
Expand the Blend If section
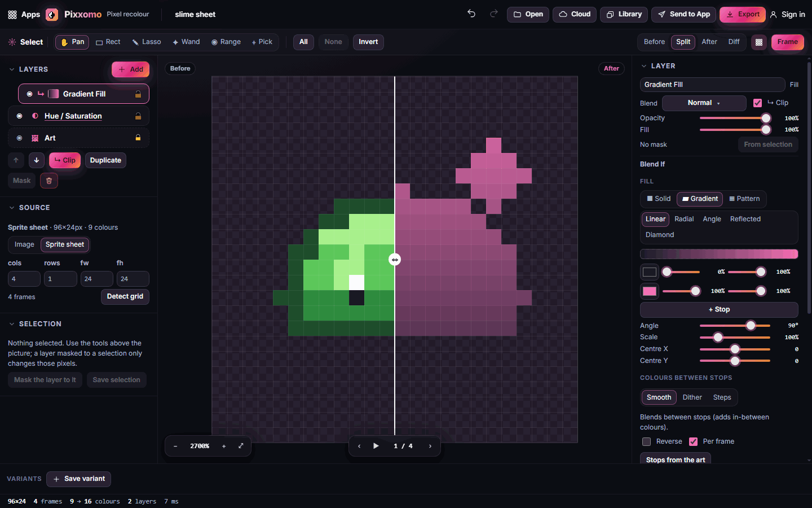point(652,164)
